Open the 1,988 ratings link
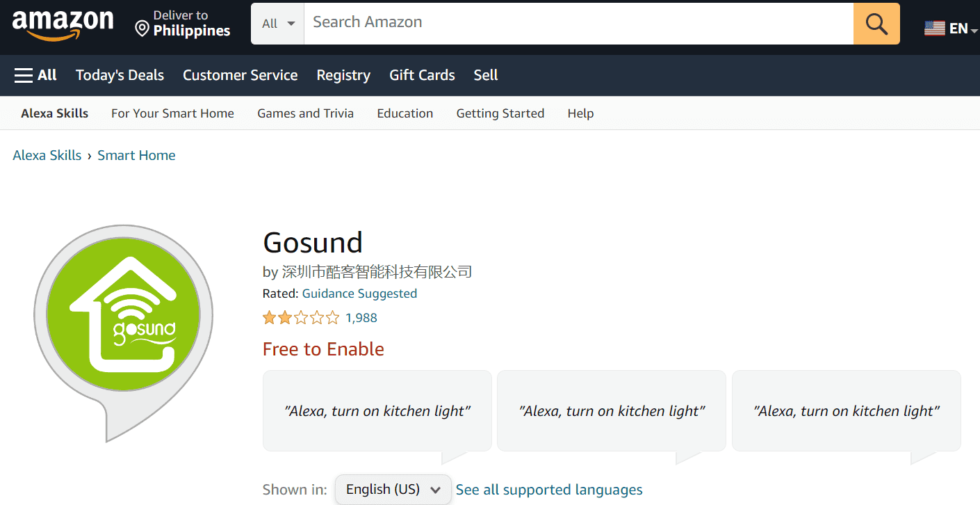980x505 pixels. (361, 318)
